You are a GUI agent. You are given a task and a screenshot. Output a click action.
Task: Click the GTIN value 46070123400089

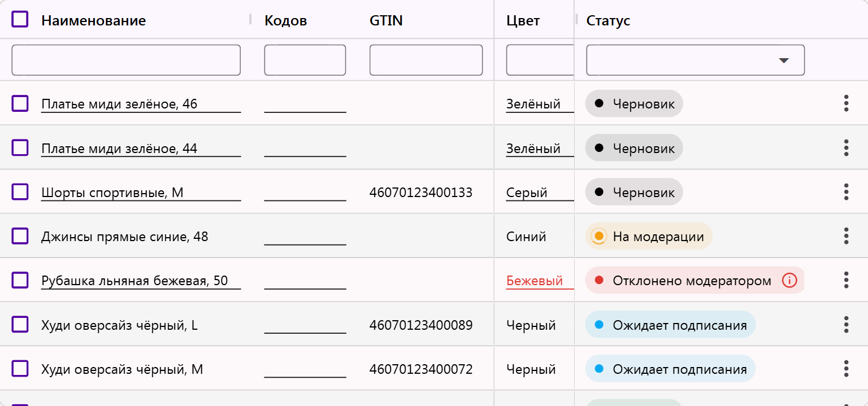(x=421, y=325)
